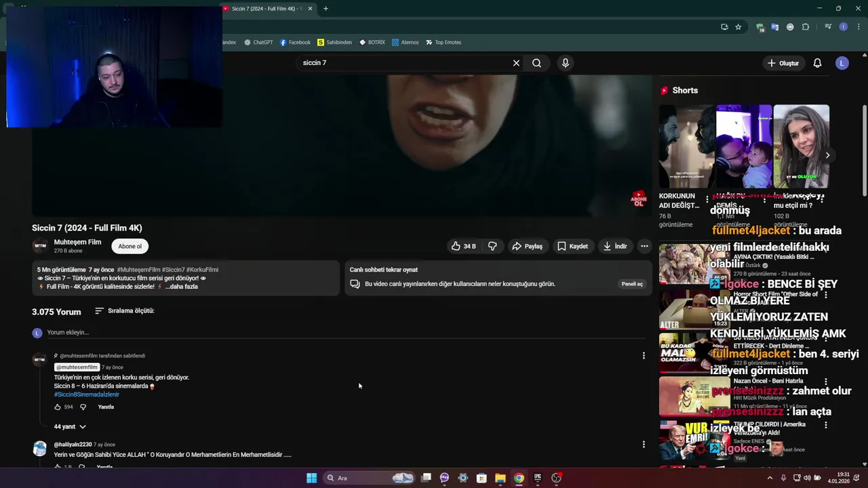Viewport: 868px width, 488px height.
Task: Open the @muhtesemfilm author badge
Action: pyautogui.click(x=76, y=367)
